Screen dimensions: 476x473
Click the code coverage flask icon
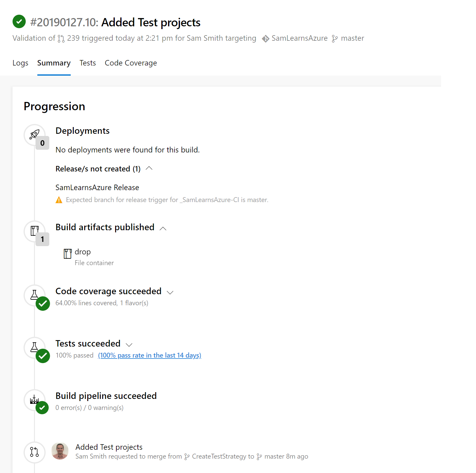(34, 295)
